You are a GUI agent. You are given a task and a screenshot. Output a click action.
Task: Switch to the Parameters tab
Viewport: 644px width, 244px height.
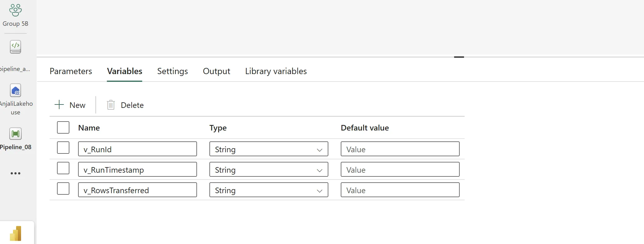pos(71,71)
